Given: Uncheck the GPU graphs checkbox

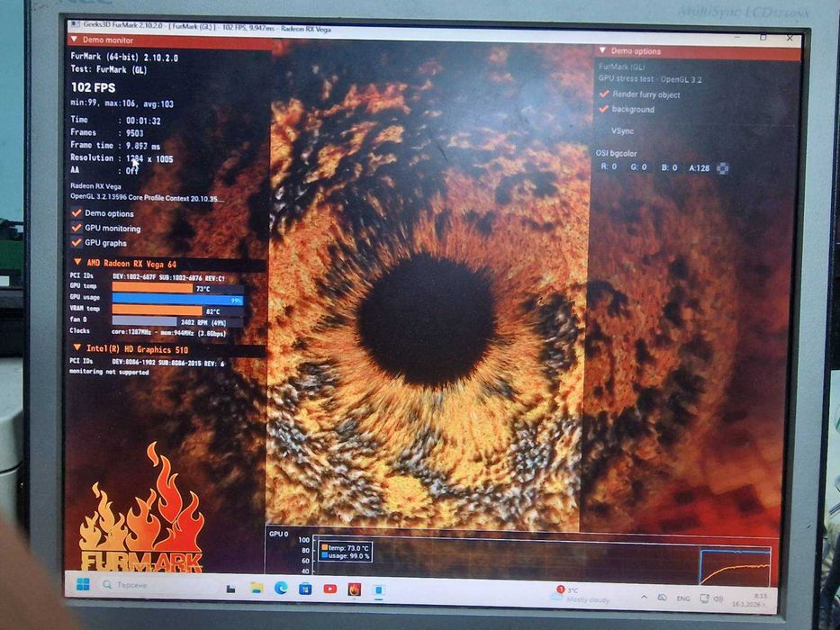Looking at the screenshot, I should click(x=77, y=243).
